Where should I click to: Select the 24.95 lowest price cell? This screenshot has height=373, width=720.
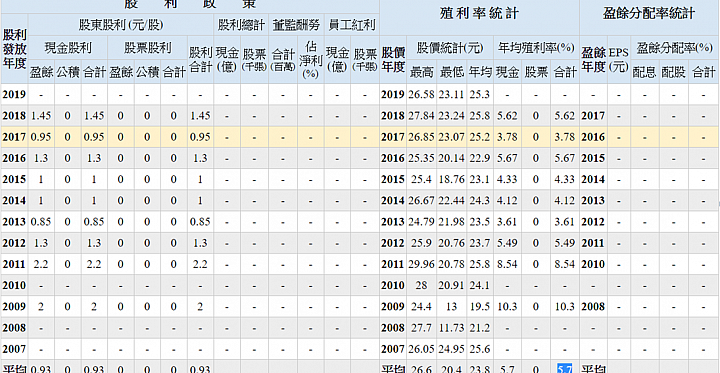point(451,349)
